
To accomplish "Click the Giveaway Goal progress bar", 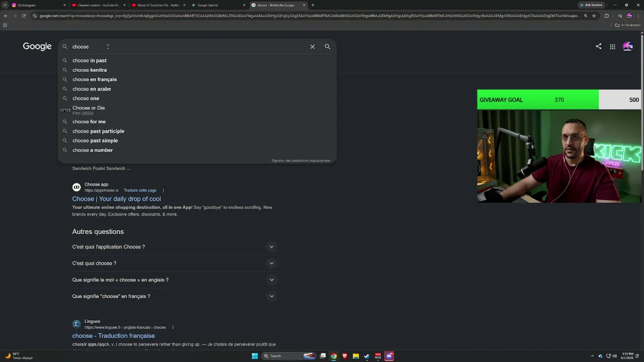I will (x=559, y=100).
